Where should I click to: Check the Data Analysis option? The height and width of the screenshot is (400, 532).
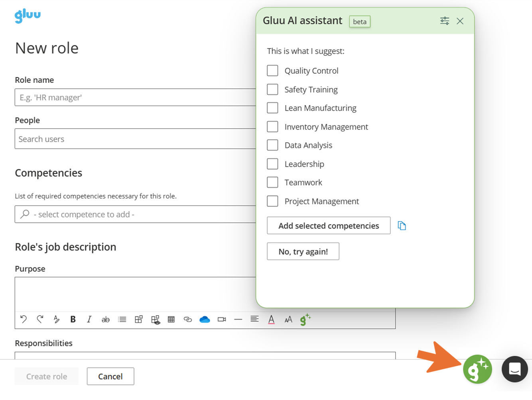click(272, 145)
